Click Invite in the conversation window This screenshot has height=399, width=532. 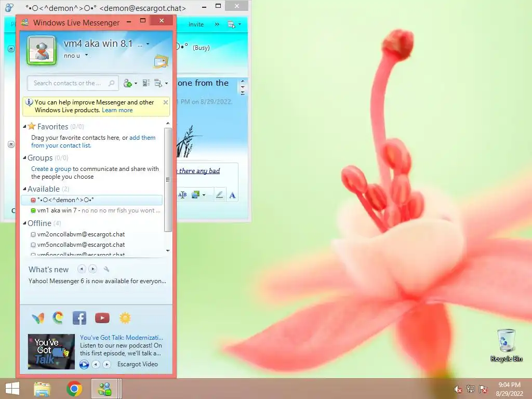196,24
